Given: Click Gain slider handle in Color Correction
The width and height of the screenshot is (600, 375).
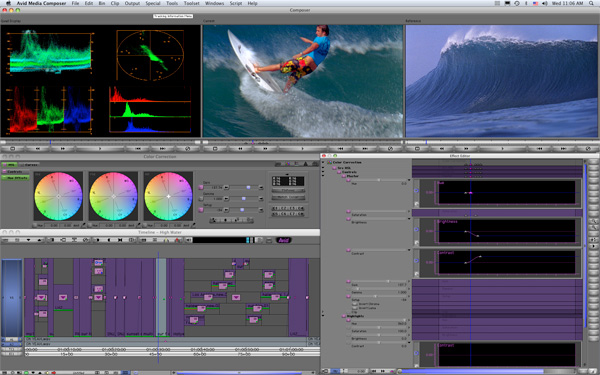Looking at the screenshot, I should pos(248,188).
